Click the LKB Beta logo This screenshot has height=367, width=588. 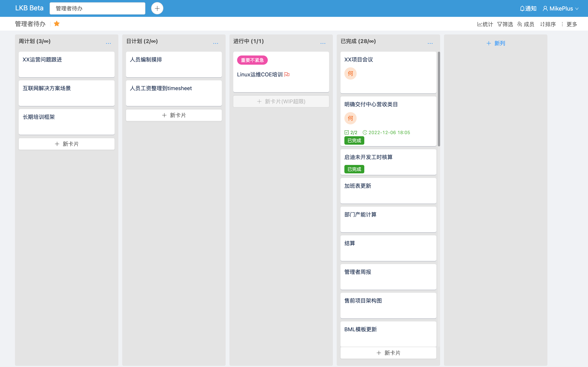29,8
